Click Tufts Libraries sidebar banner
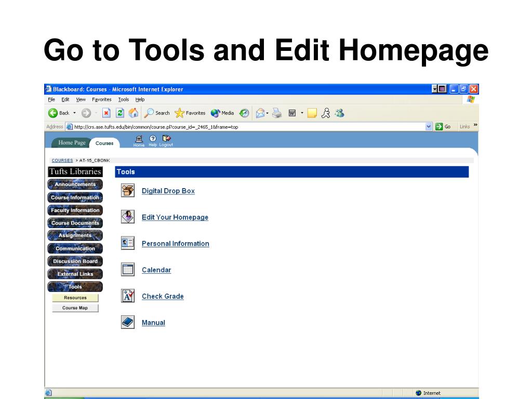This screenshot has width=532, height=399. coord(75,171)
